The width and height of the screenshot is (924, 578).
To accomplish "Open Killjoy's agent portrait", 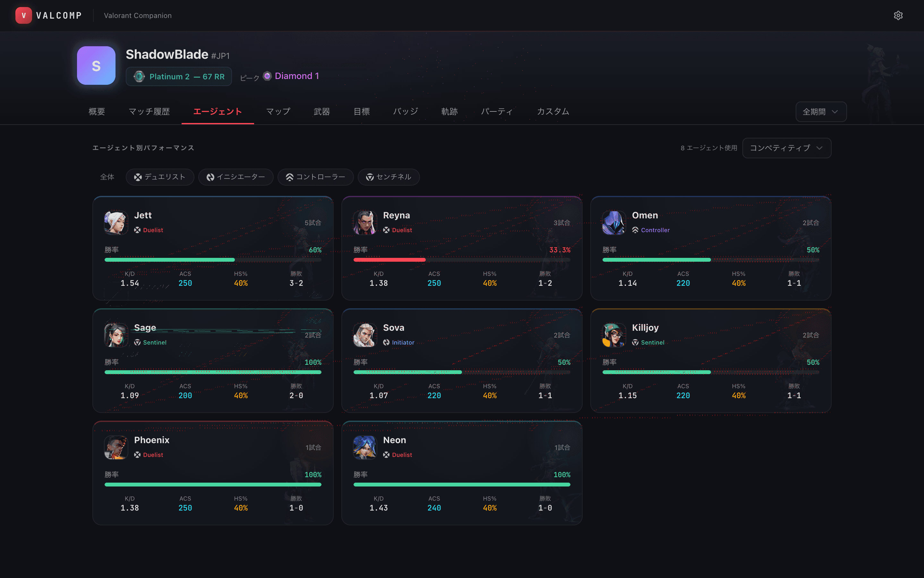I will [614, 335].
